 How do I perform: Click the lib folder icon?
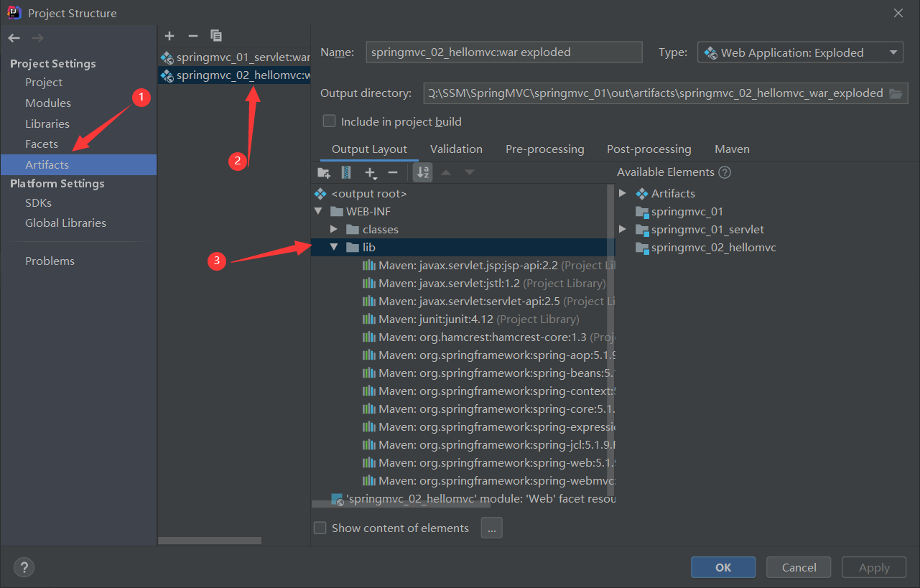click(x=353, y=248)
